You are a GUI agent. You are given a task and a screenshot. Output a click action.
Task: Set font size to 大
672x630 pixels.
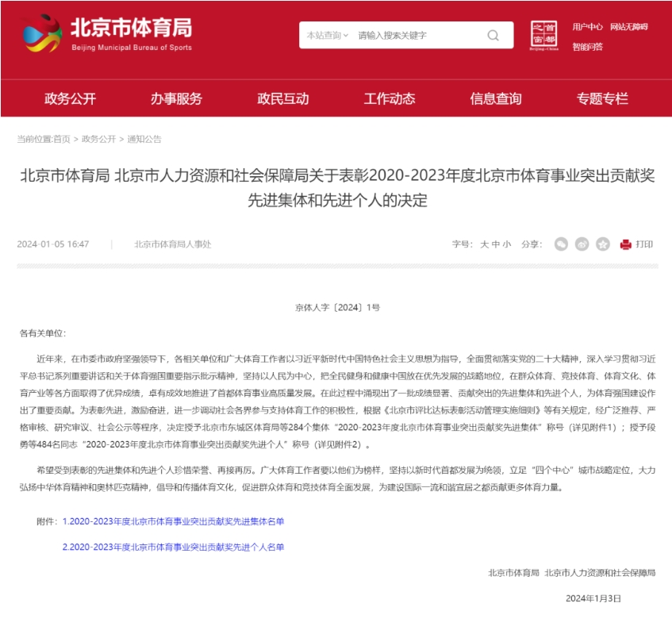[484, 244]
